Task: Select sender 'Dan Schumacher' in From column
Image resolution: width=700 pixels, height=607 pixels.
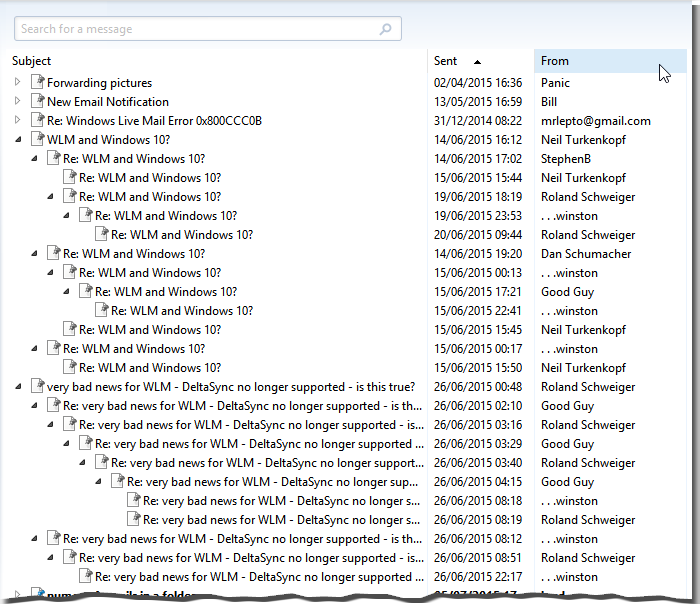Action: [586, 254]
